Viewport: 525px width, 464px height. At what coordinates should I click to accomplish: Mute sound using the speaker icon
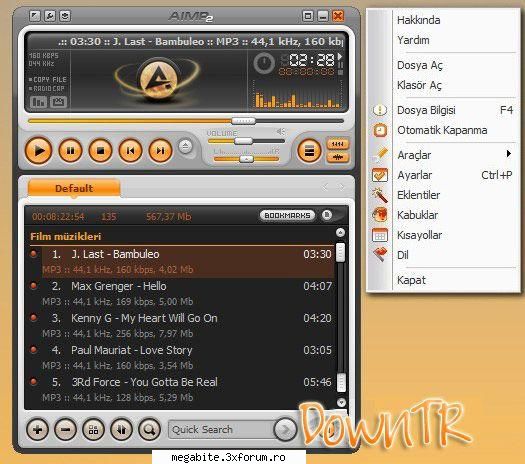[x=281, y=132]
